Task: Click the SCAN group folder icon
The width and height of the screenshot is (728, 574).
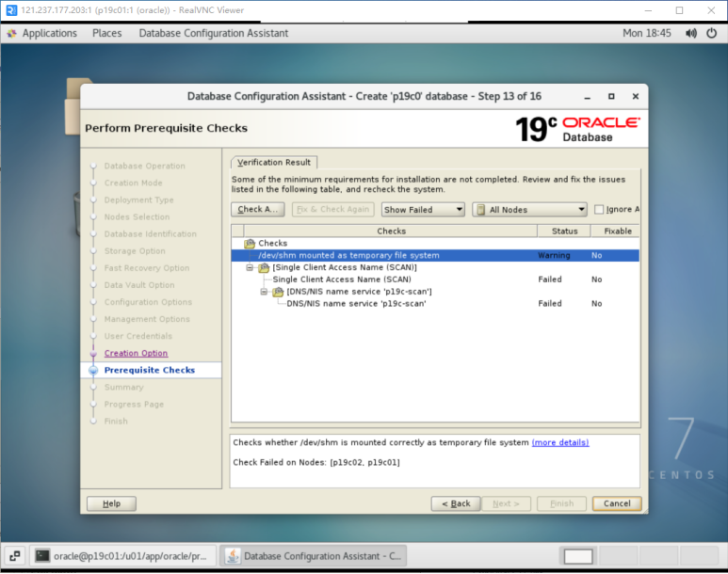Action: (264, 268)
